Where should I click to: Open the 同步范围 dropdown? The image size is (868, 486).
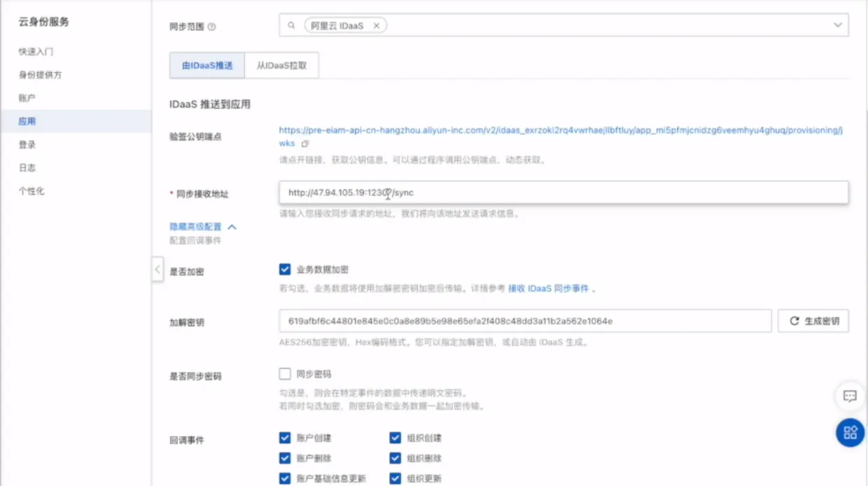pos(838,25)
